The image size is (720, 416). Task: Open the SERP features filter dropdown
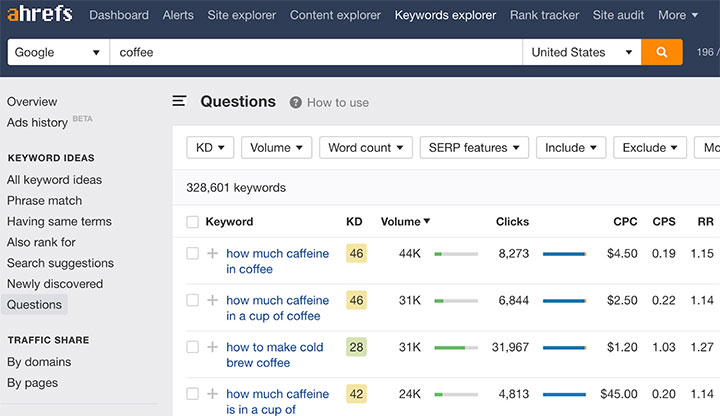coord(473,148)
